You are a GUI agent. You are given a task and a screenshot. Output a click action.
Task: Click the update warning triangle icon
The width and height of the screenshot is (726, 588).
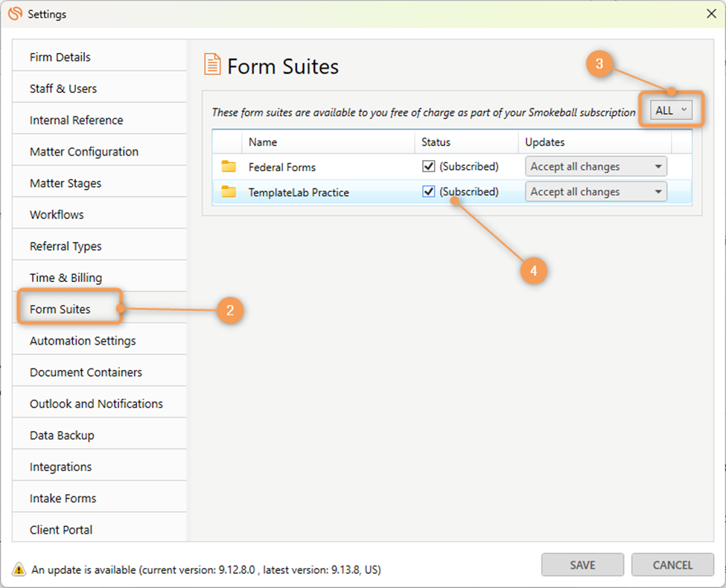[x=19, y=569]
